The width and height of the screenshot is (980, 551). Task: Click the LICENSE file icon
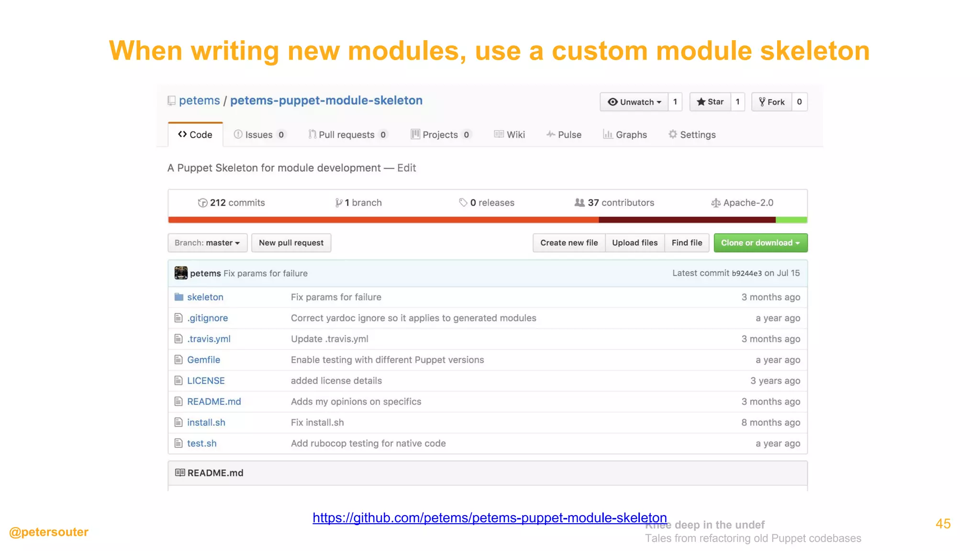coord(178,381)
